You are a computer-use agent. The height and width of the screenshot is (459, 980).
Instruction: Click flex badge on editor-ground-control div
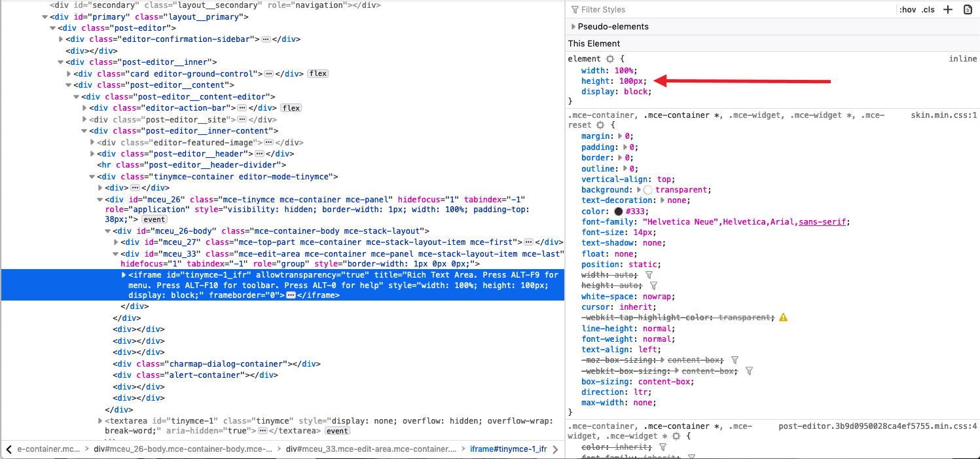(318, 74)
